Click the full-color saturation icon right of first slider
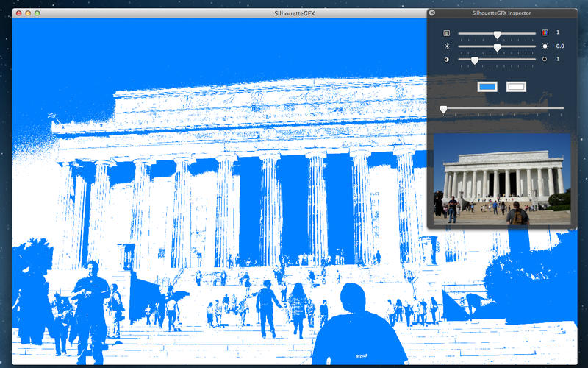Viewport: 588px width, 368px height. point(545,33)
